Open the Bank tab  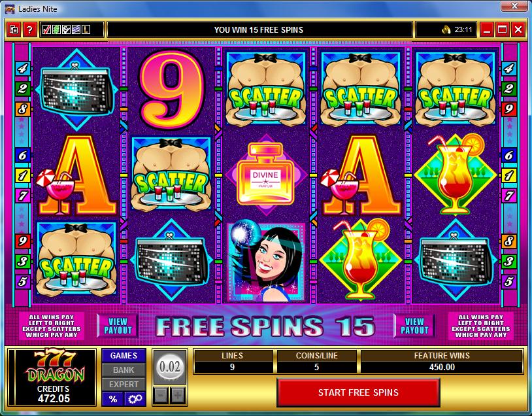click(x=124, y=370)
